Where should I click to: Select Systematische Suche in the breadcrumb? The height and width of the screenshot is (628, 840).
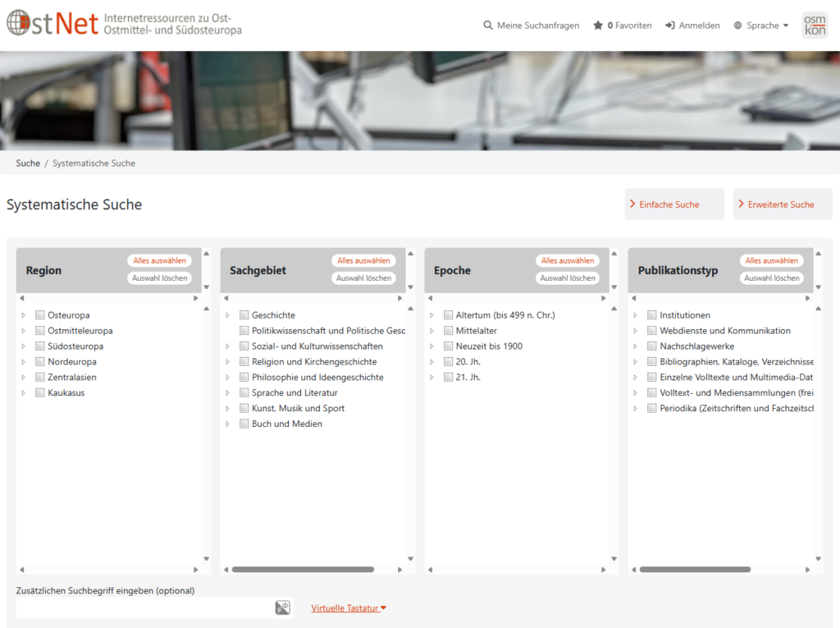point(95,163)
